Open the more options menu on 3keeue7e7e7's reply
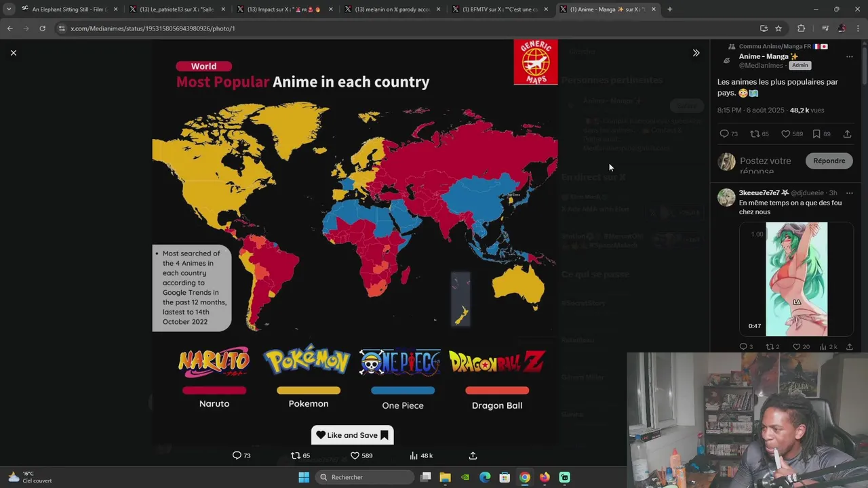 point(849,192)
